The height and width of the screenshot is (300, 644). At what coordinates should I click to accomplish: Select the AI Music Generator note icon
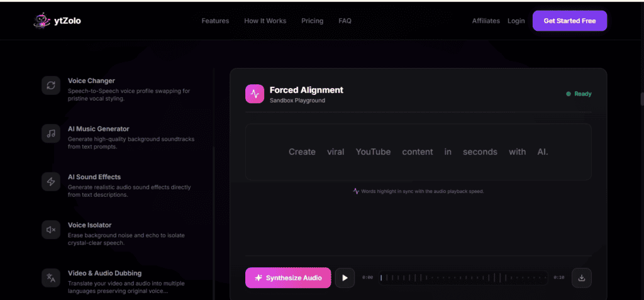click(x=51, y=133)
